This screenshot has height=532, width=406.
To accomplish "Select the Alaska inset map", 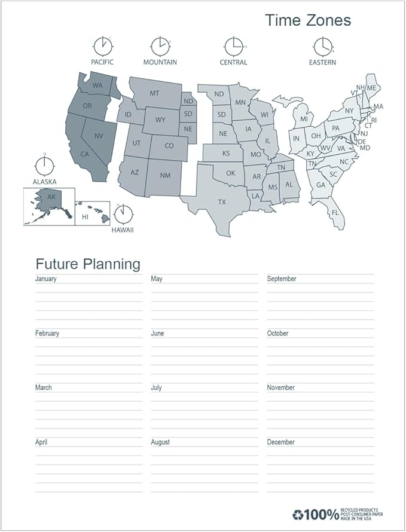I will pos(49,207).
